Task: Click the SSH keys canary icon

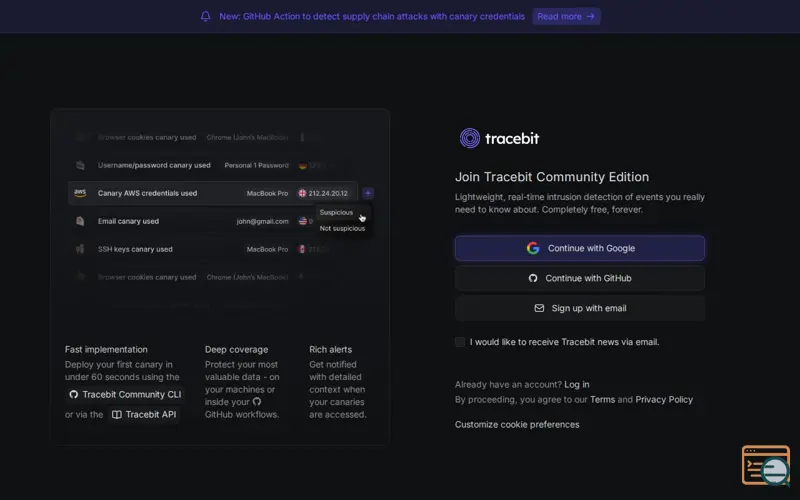Action: [x=80, y=249]
